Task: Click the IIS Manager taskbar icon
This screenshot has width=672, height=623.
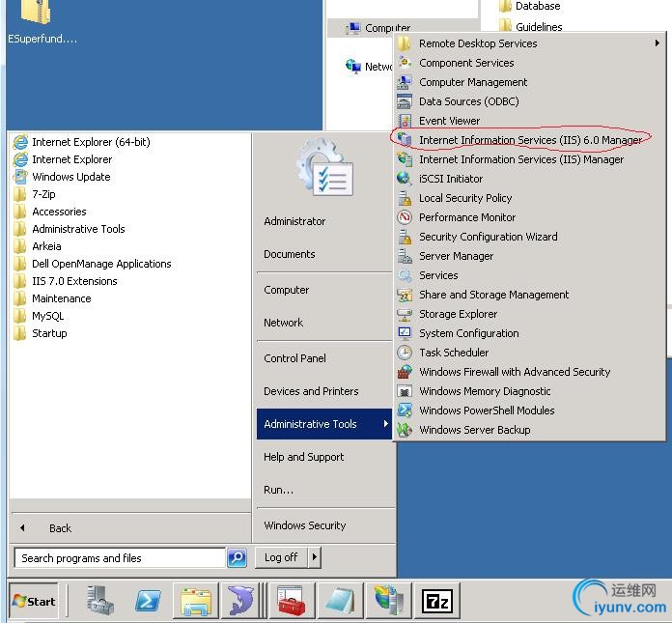Action: pyautogui.click(x=388, y=601)
